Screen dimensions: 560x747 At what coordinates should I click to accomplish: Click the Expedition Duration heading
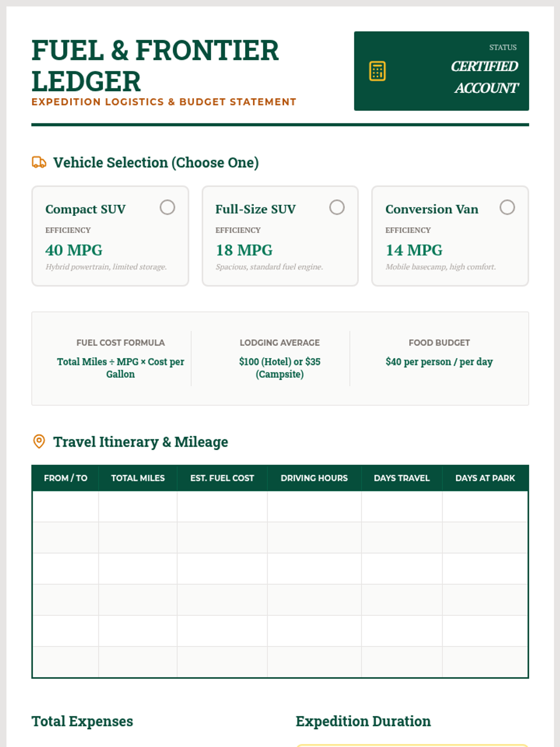[363, 721]
